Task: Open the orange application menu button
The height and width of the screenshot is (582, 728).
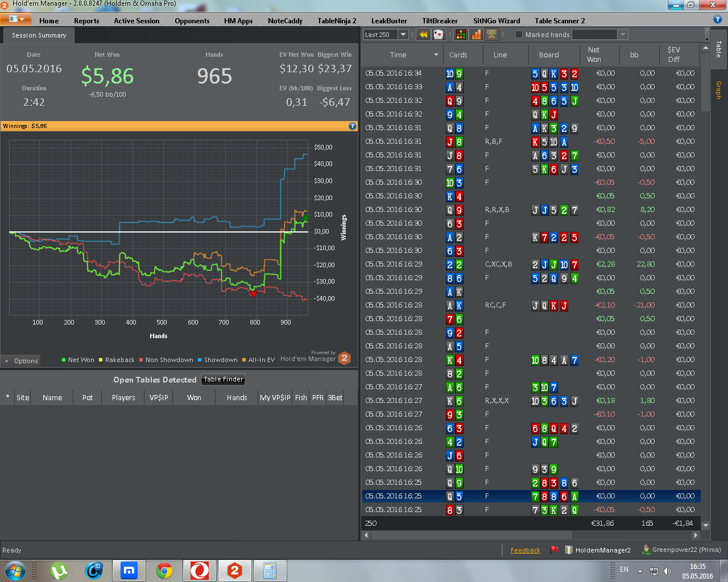Action: tap(15, 19)
